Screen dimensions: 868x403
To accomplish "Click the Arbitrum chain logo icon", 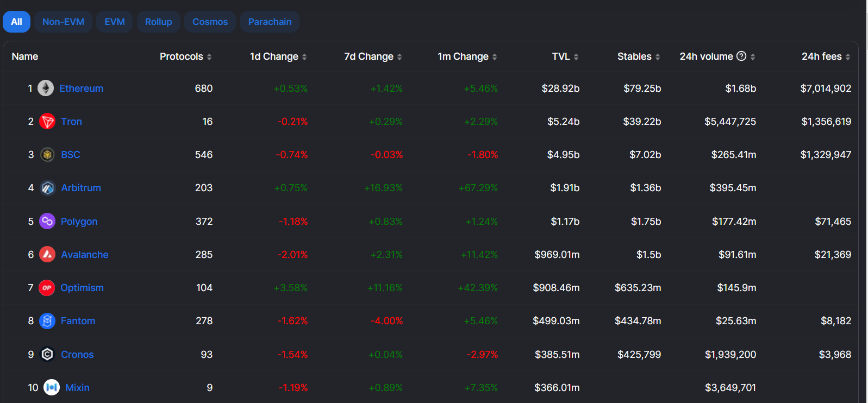I will click(47, 188).
